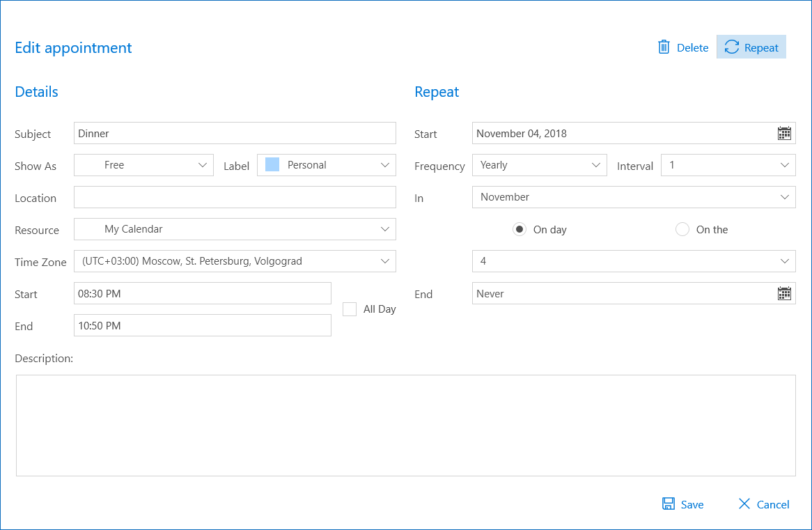Open the Resource My Calendar dropdown
This screenshot has width=812, height=530.
[x=235, y=229]
